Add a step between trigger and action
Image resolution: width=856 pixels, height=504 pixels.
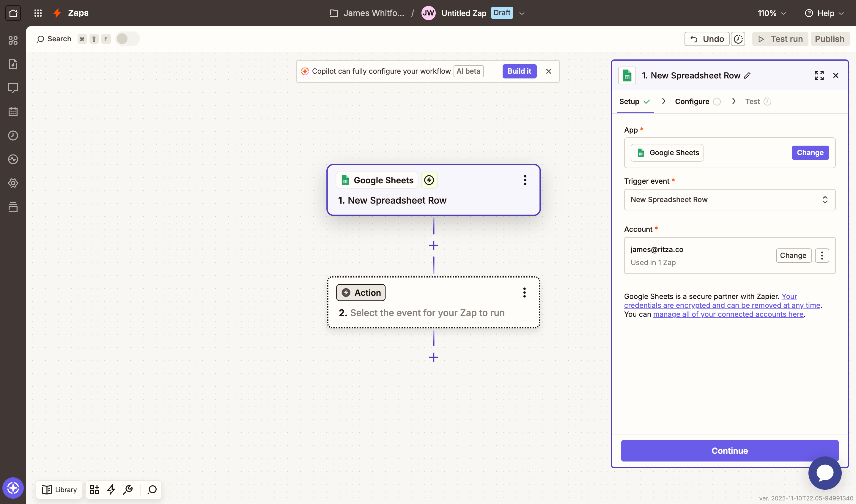coord(433,245)
